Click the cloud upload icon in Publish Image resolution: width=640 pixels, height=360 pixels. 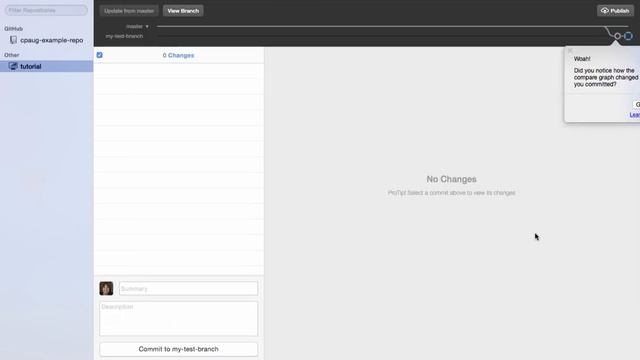click(x=605, y=11)
